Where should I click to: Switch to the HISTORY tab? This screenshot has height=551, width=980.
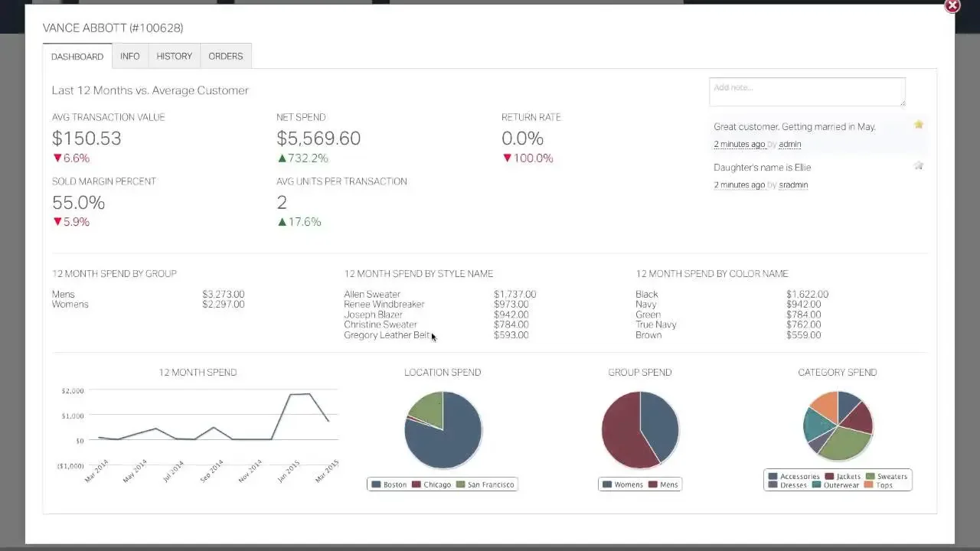tap(175, 56)
